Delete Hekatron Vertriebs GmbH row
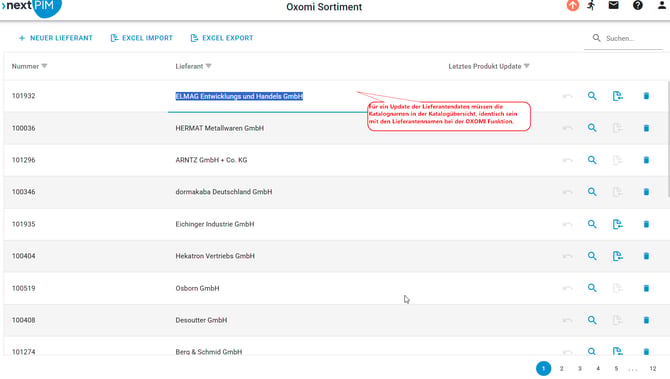This screenshot has width=670, height=379. tap(646, 256)
